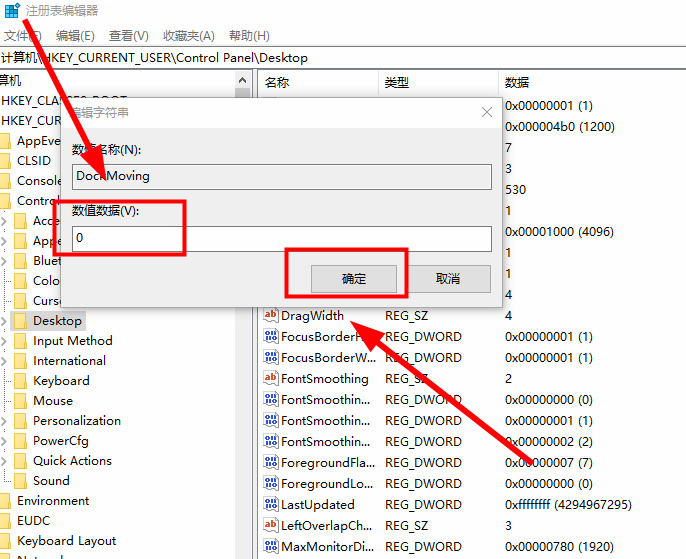Expand the Keyboard key chevron

5,381
